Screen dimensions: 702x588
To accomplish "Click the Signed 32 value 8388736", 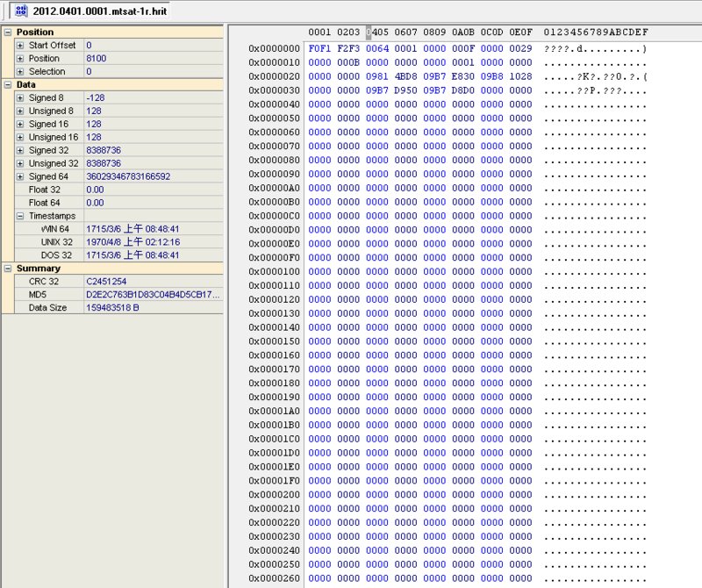I will click(x=104, y=150).
